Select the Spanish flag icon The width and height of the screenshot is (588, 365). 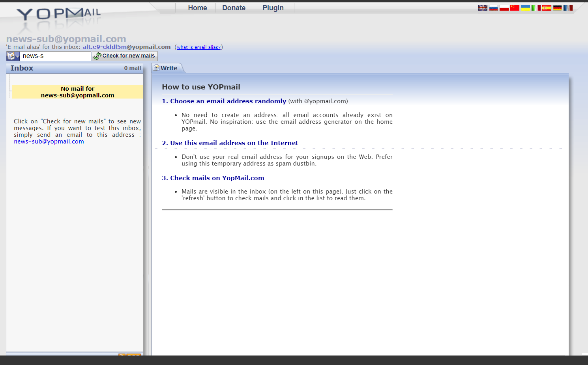547,7
